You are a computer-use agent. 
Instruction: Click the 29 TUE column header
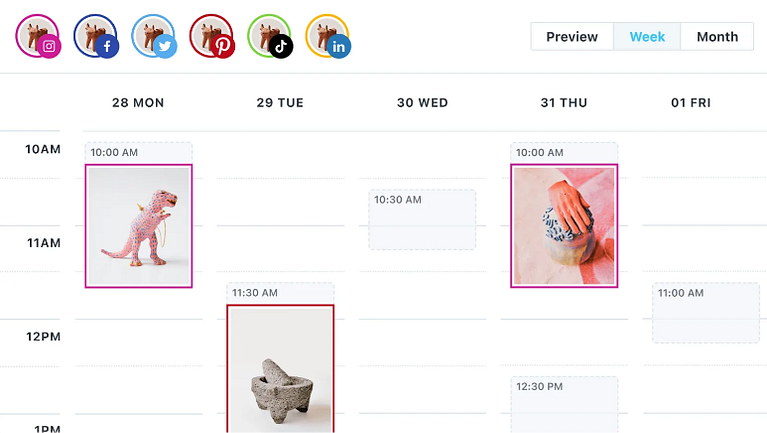click(x=280, y=103)
